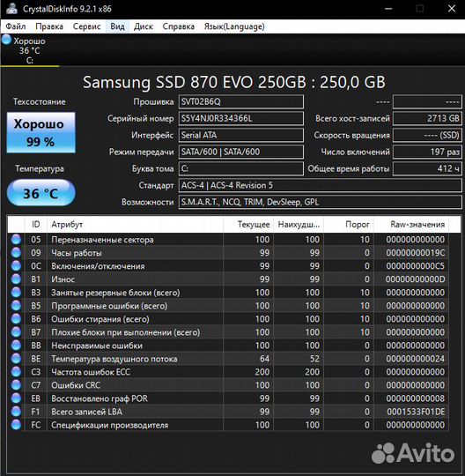Screen dimensions: 465x476
Task: Click status orb of Включения/отключения row
Action: [16, 266]
